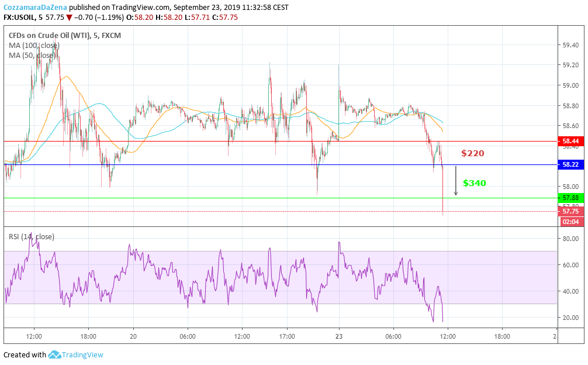
Task: Open the TradingView link in the footer
Action: pos(82,354)
